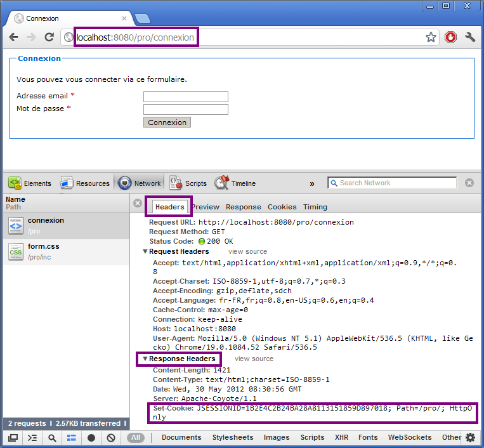Viewport: 484px width, 448px height.
Task: Reload the page with the refresh icon
Action: (x=49, y=37)
